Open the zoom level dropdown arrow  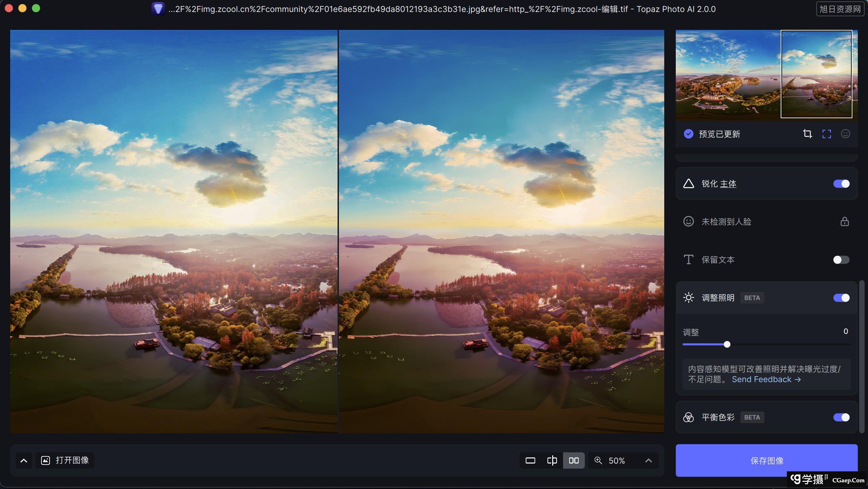[x=648, y=460]
